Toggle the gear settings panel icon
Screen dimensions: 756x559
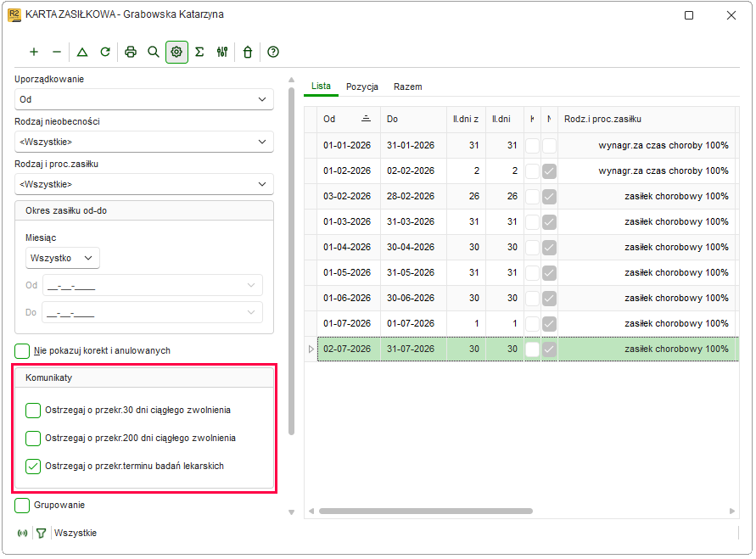click(x=176, y=52)
